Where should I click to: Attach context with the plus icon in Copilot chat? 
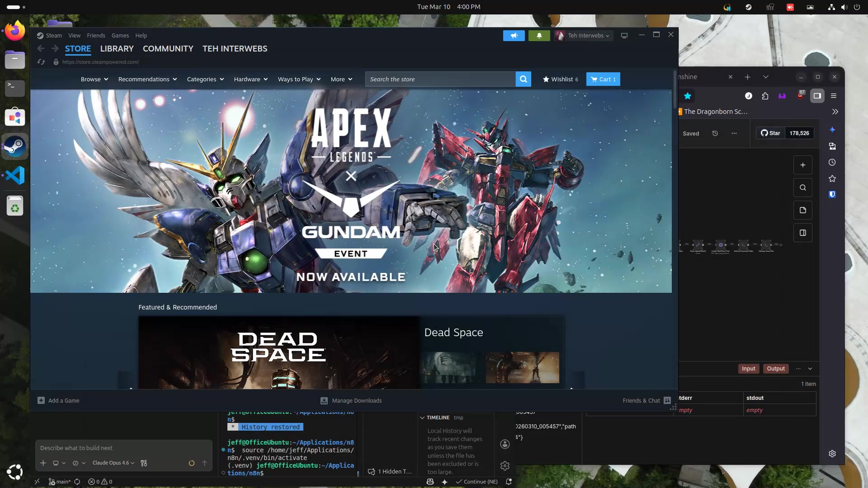43,463
